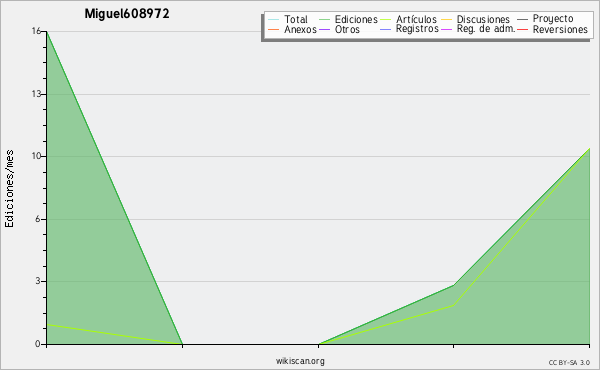Click the y-axis value 6

pos(38,219)
